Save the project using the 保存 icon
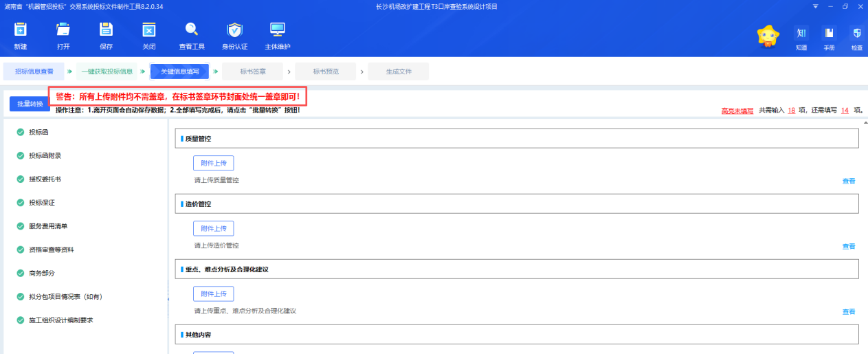This screenshot has width=868, height=354. click(106, 30)
